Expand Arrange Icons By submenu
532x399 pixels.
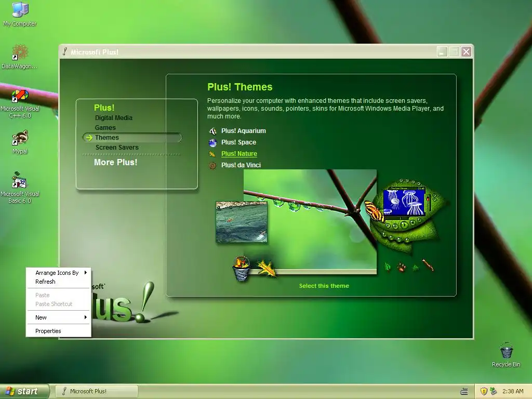[59, 273]
